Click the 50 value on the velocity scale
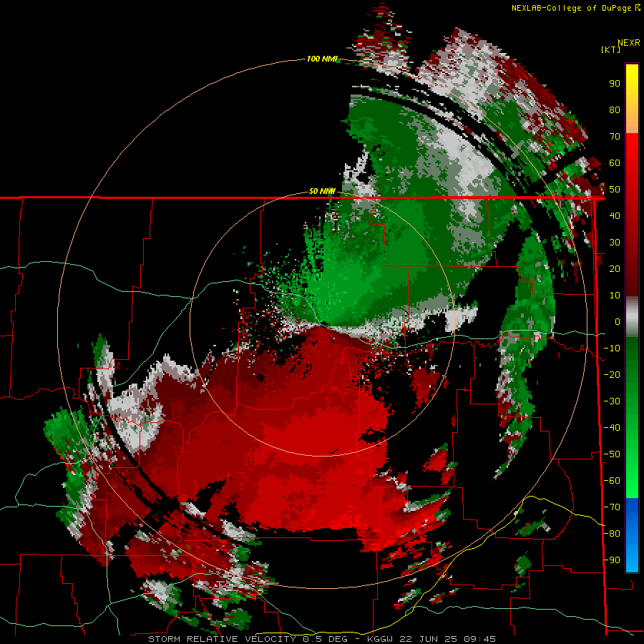The height and width of the screenshot is (644, 644). click(615, 190)
